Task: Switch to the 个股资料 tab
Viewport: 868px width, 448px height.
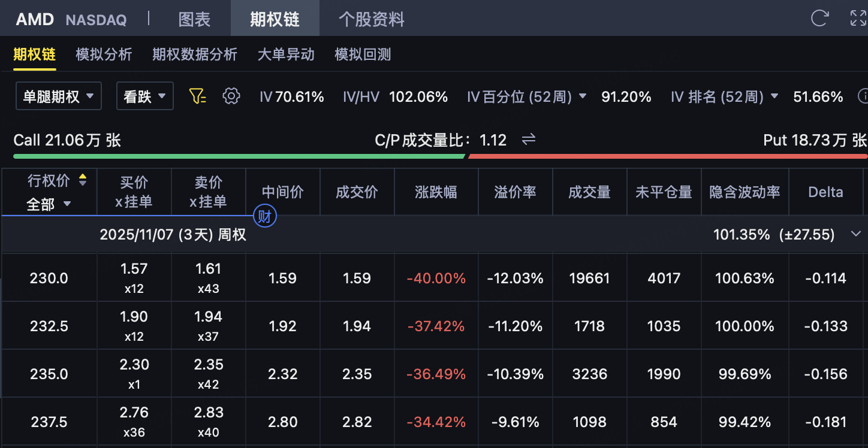Action: click(371, 19)
